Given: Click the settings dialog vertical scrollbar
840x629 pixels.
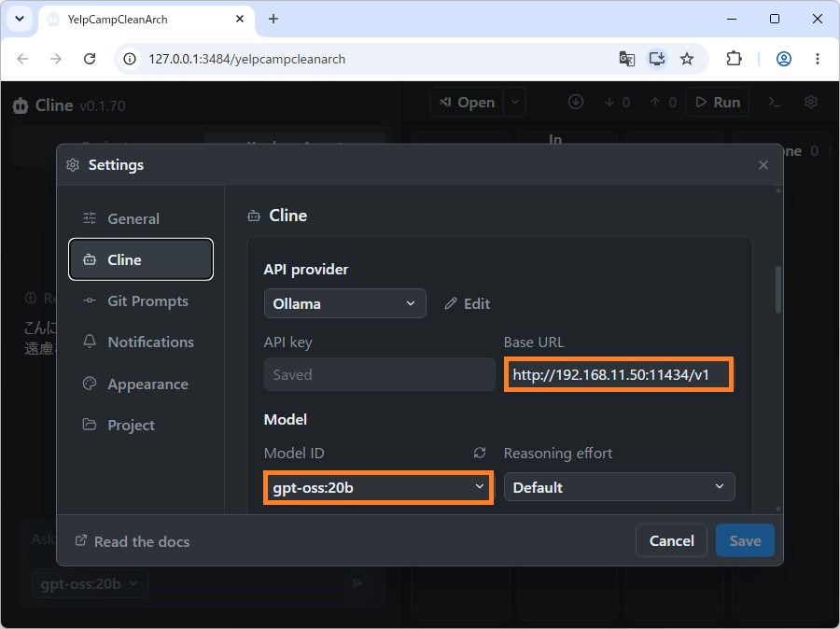Looking at the screenshot, I should 777,290.
